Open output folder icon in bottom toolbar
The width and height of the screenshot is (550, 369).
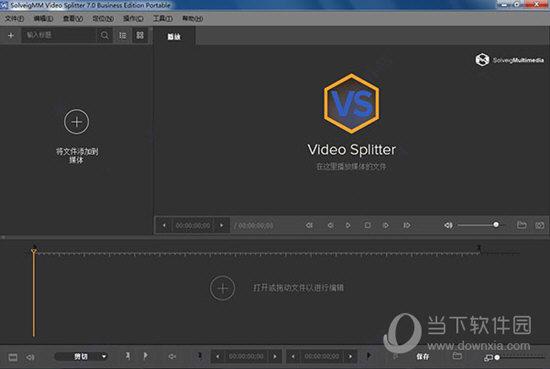pyautogui.click(x=457, y=356)
